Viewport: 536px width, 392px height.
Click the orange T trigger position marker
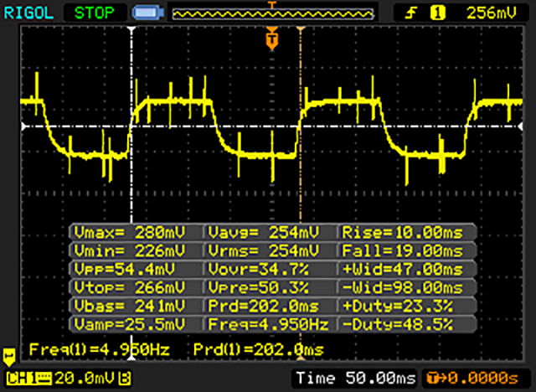(271, 39)
